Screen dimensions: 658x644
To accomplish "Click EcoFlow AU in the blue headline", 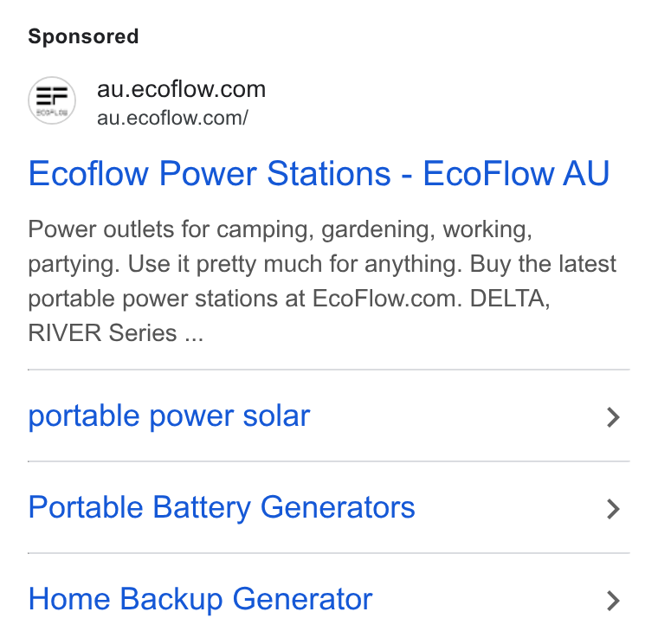I will pyautogui.click(x=516, y=173).
